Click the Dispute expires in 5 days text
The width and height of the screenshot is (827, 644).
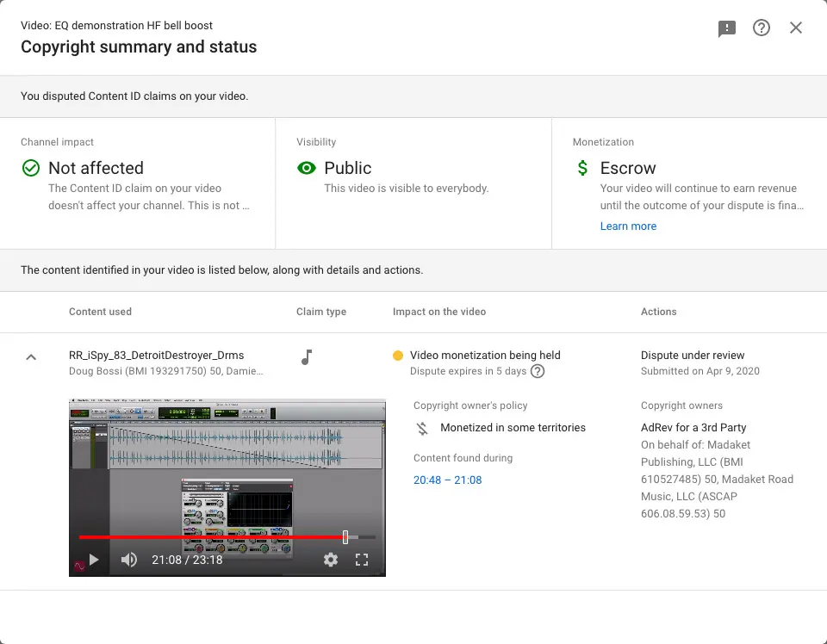pos(469,371)
